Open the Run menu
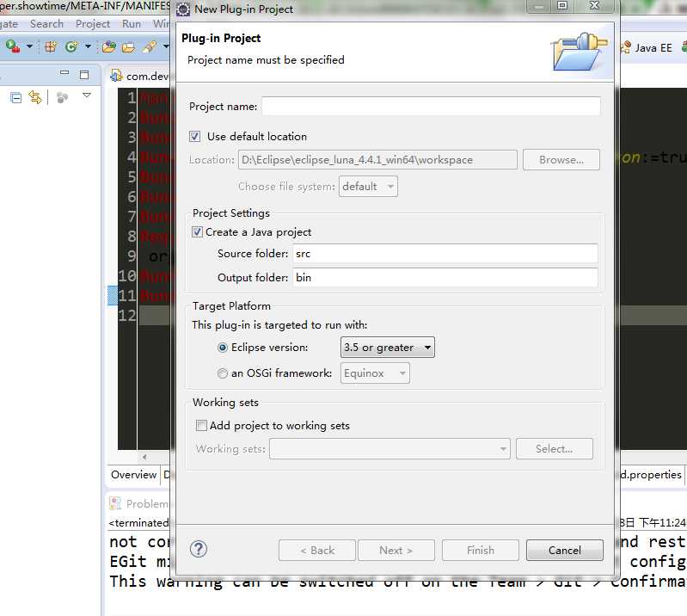 tap(132, 24)
